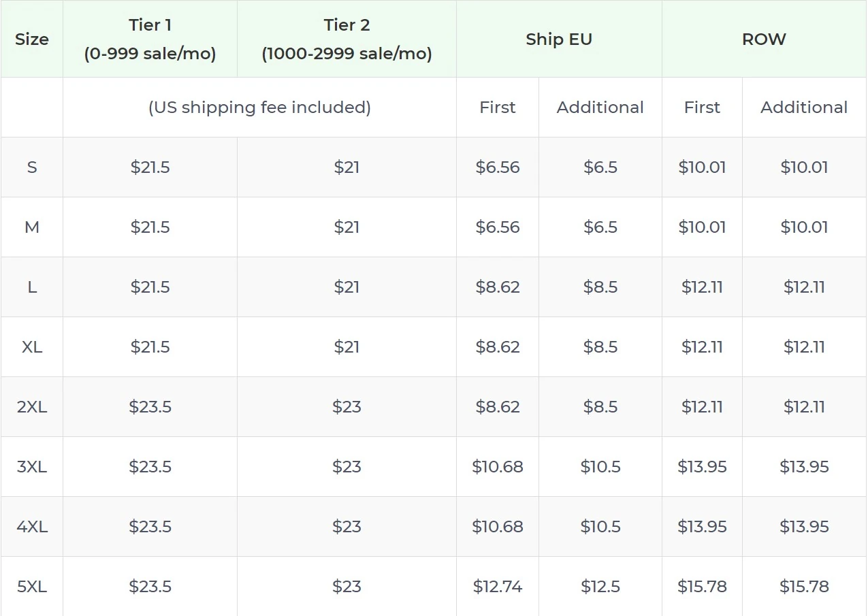Viewport: 868px width, 616px height.
Task: Select the S size row label
Action: coord(32,167)
